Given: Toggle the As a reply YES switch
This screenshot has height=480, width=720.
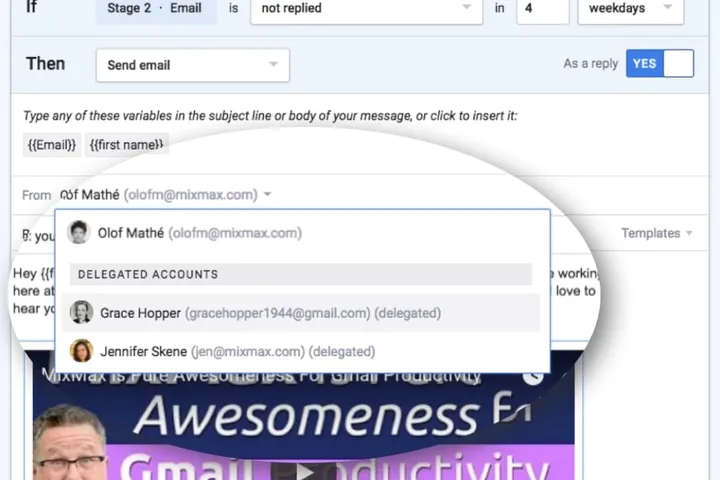Looking at the screenshot, I should (659, 63).
